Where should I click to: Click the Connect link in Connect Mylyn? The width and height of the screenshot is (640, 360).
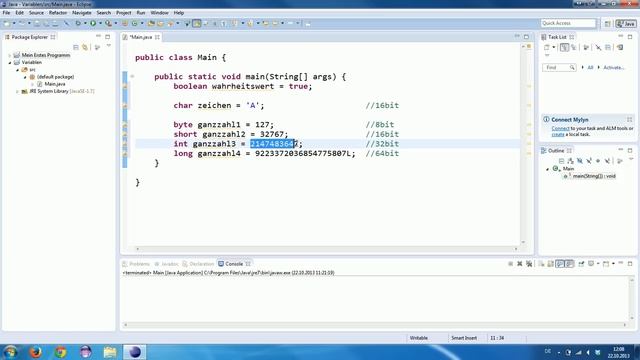560,129
